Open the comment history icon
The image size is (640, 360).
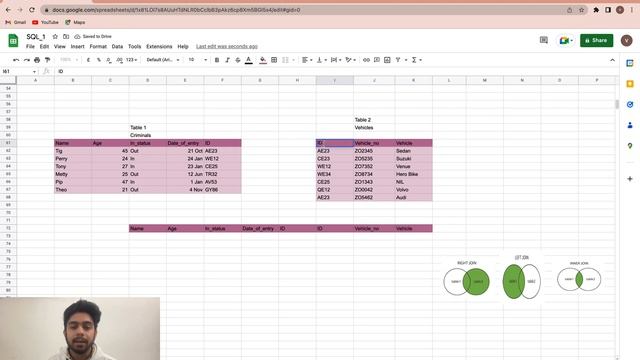point(544,40)
